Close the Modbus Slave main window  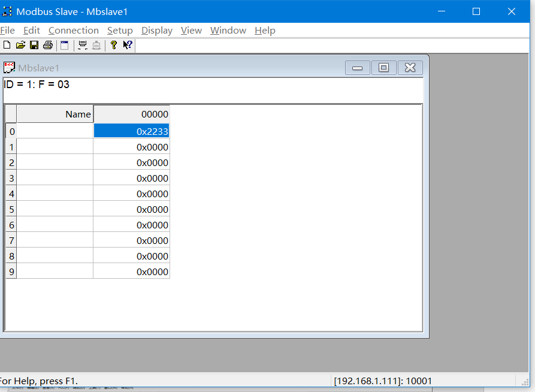coord(512,11)
